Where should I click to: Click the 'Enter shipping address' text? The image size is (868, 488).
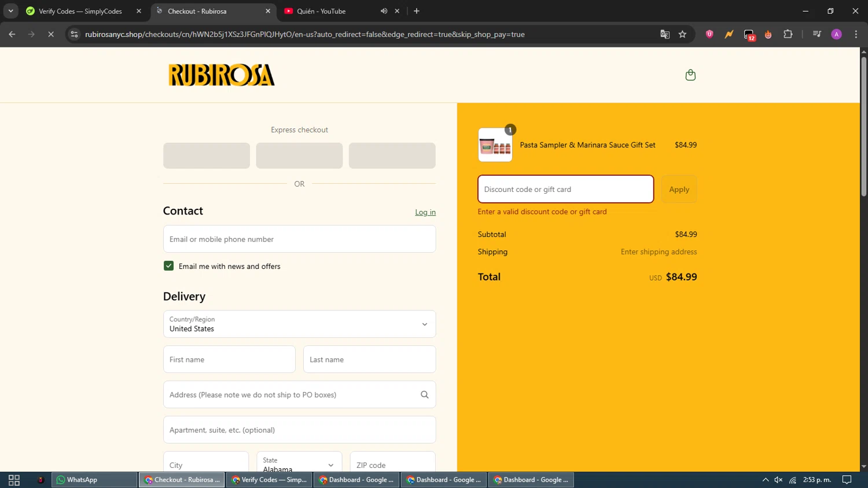click(x=659, y=252)
